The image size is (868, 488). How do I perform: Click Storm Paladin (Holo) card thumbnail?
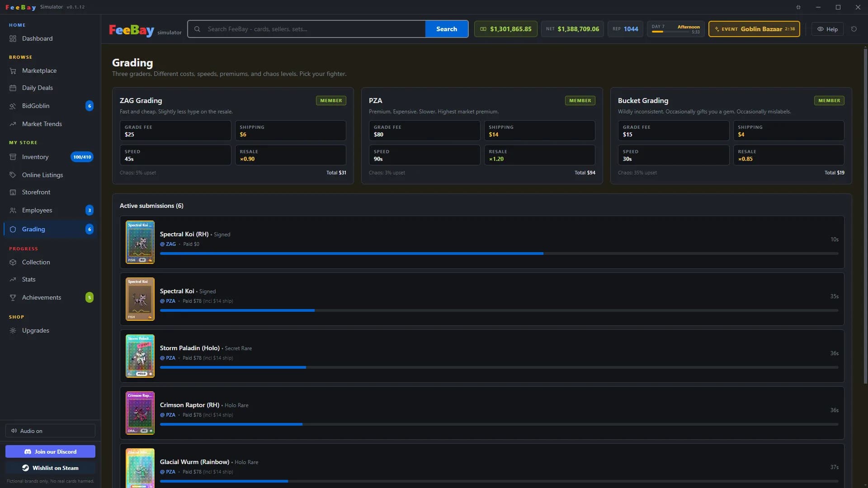point(140,357)
